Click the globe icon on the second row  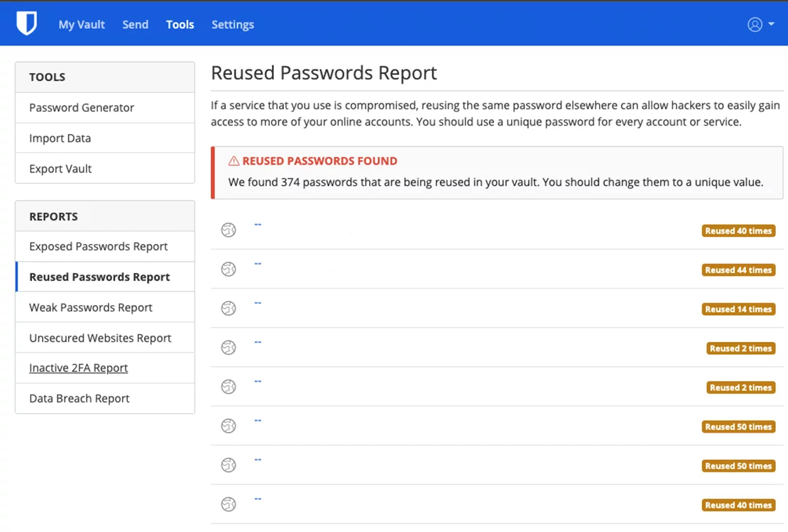tap(229, 269)
